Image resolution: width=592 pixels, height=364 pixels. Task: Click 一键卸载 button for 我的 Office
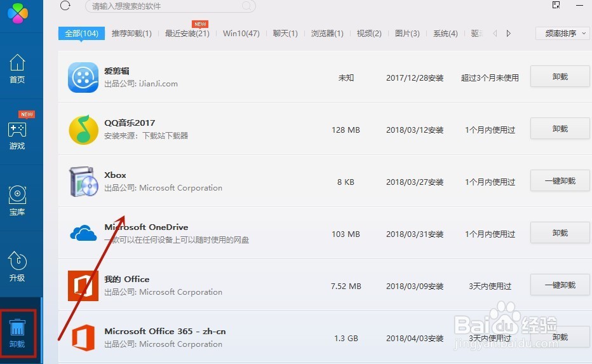click(x=560, y=285)
